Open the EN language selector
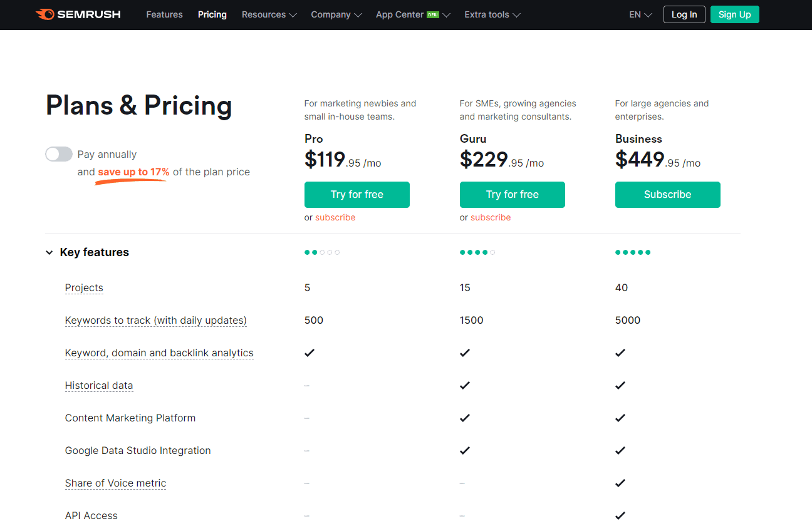 click(x=640, y=14)
